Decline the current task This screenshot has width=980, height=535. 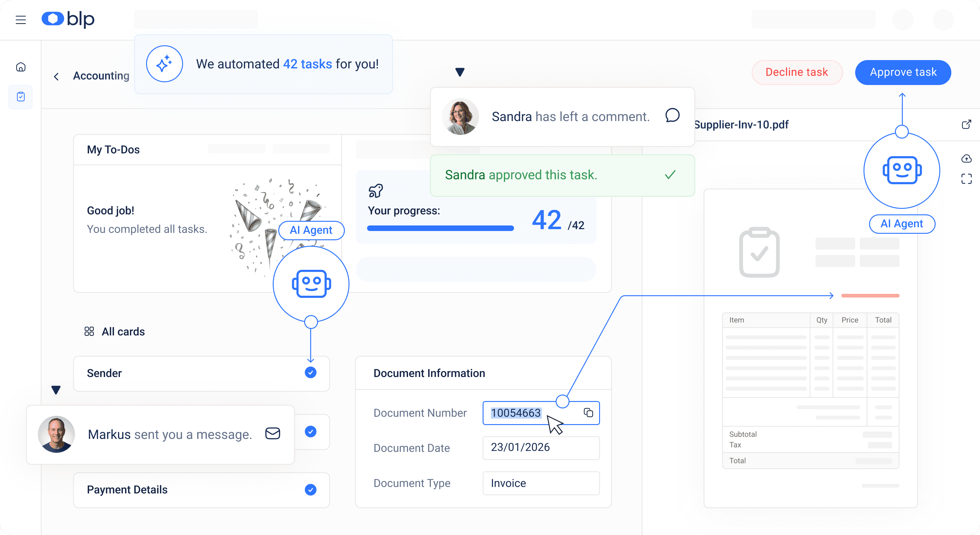(x=797, y=72)
